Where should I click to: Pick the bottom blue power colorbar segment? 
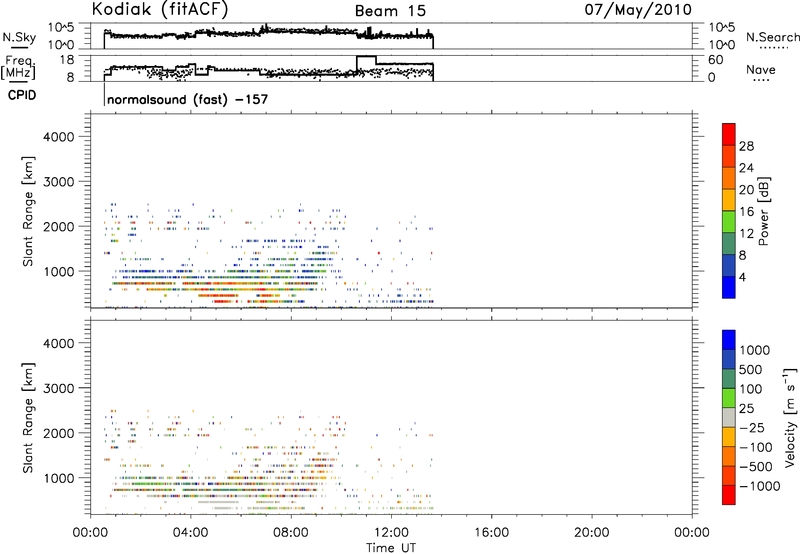[729, 287]
